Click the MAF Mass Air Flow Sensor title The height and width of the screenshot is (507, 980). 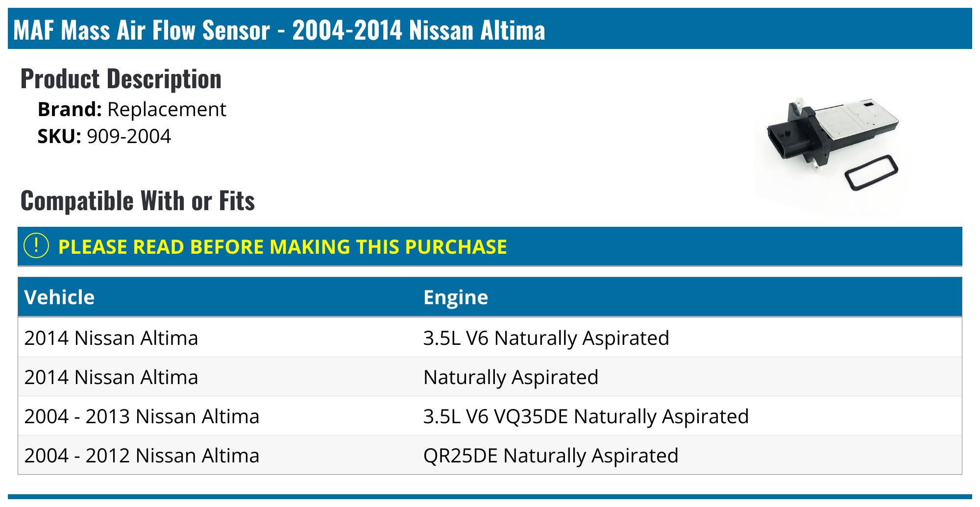pyautogui.click(x=279, y=29)
